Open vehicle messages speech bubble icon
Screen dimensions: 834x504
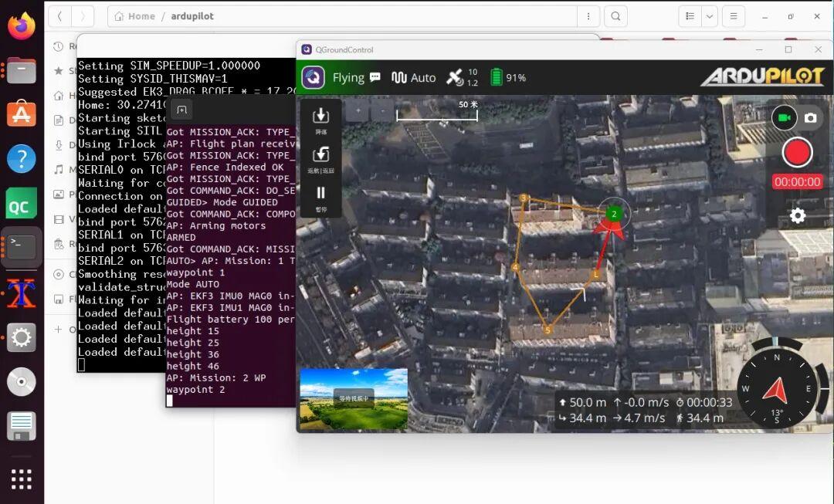(375, 77)
